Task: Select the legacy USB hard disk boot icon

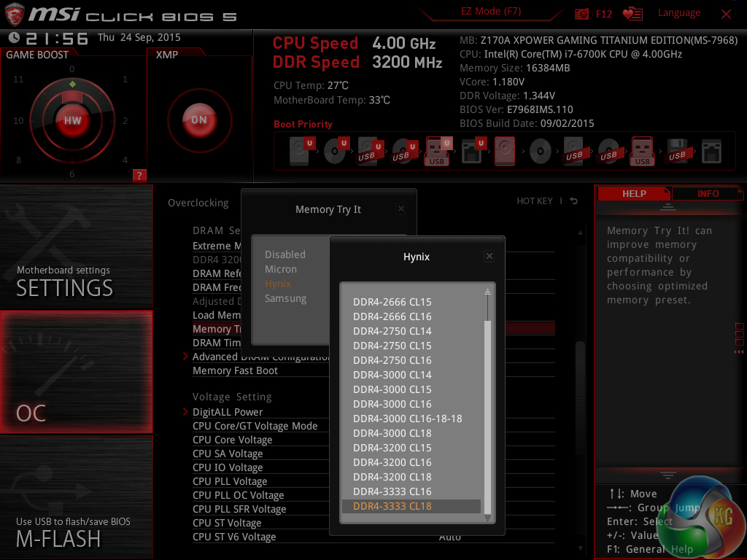Action: (x=574, y=151)
